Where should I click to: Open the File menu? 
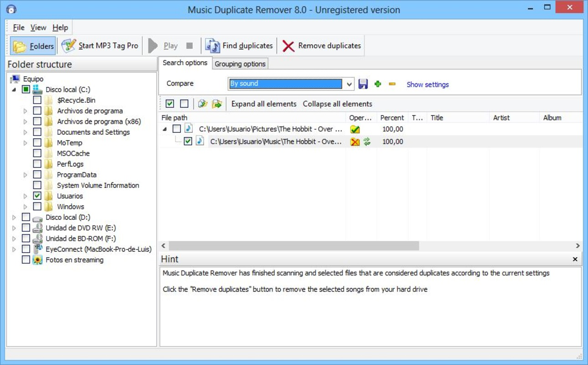19,28
